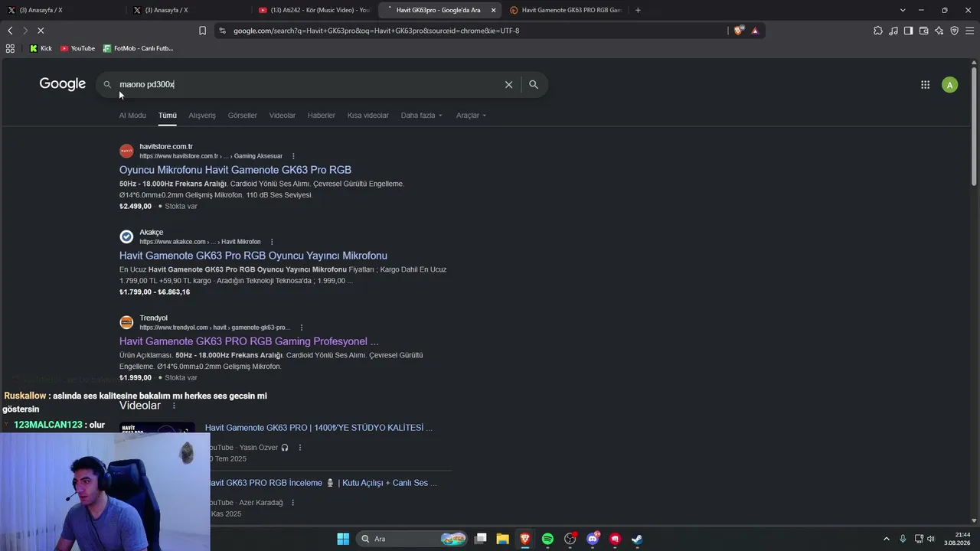The height and width of the screenshot is (551, 980).
Task: Expand the Daha fazla dropdown
Action: 421,116
